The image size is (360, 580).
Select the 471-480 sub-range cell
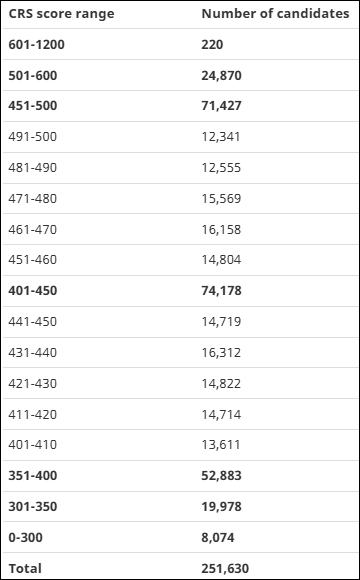(33, 199)
